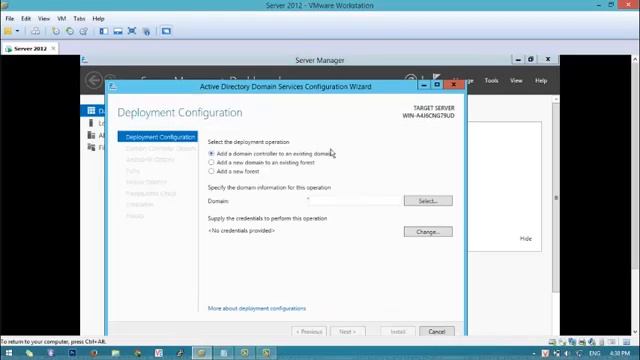This screenshot has width=640, height=360.
Task: Click the Server Manager notifications flag
Action: (436, 76)
